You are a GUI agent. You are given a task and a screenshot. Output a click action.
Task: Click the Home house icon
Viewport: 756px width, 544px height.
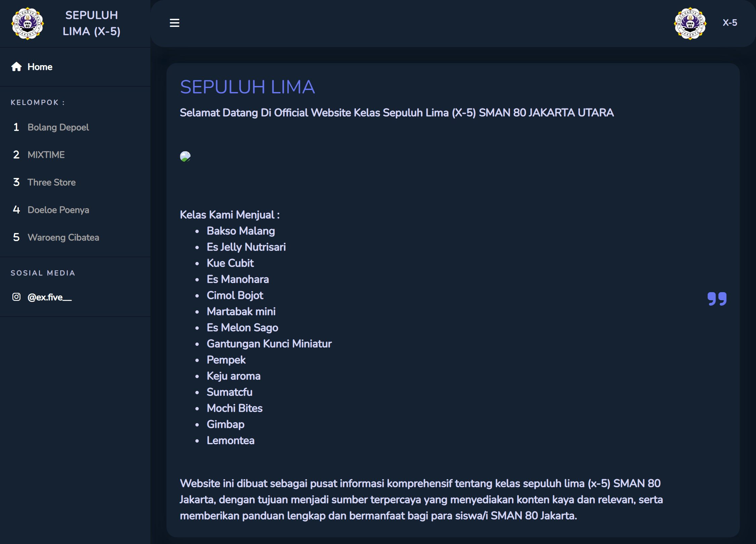pyautogui.click(x=16, y=67)
